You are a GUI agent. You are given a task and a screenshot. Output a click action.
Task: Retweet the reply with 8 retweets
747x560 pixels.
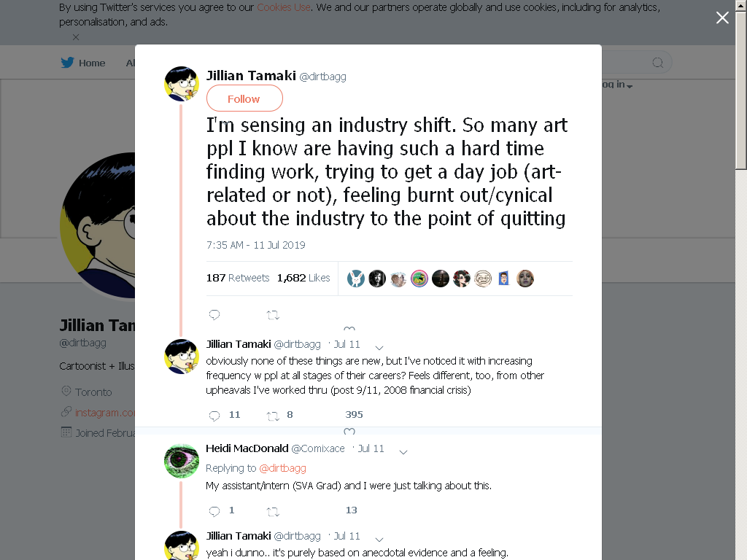[273, 416]
